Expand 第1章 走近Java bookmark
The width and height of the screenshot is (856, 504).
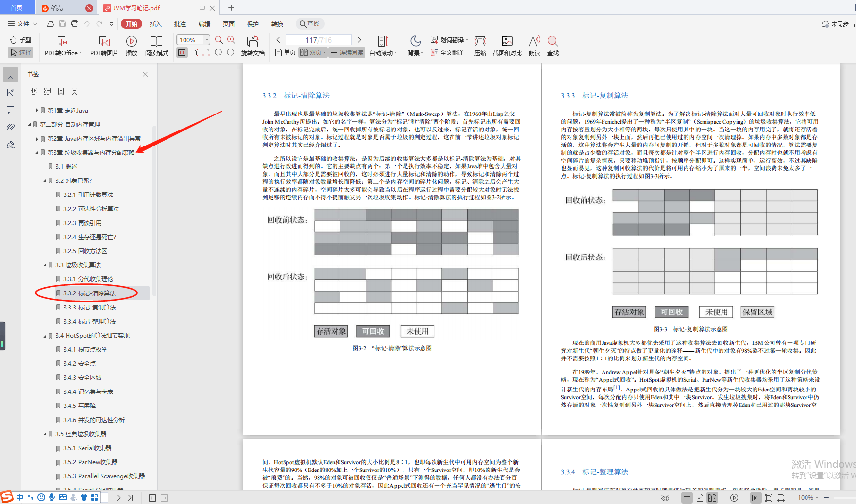tap(37, 110)
